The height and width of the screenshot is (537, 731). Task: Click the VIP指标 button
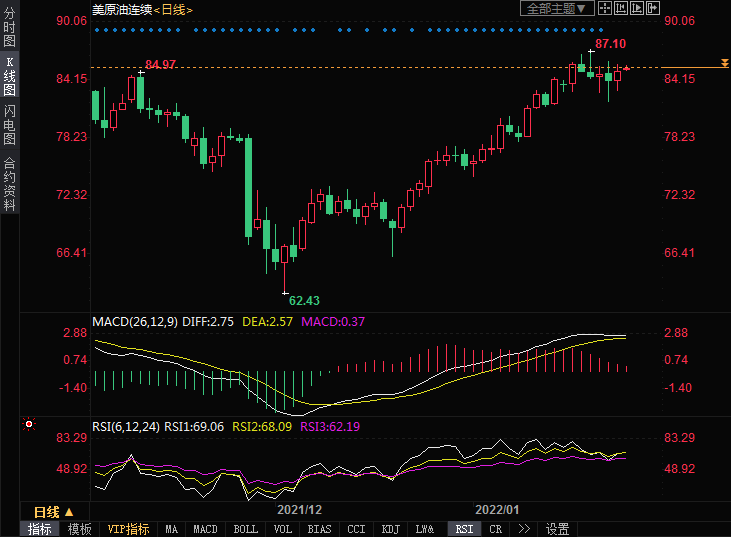point(128,529)
